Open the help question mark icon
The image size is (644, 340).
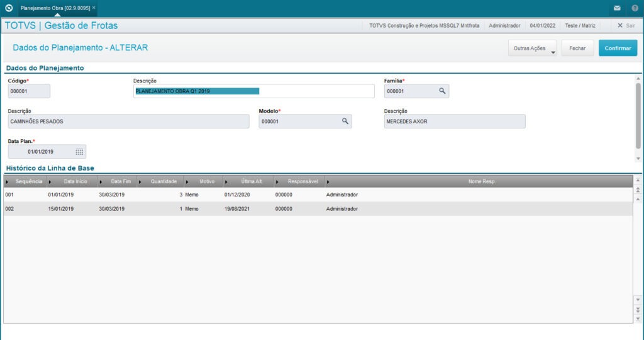click(x=635, y=8)
